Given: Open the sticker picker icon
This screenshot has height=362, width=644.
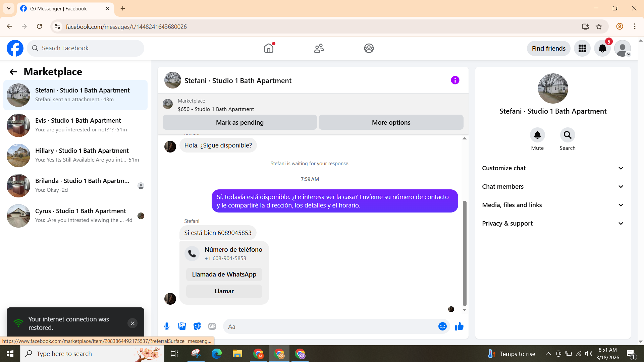Looking at the screenshot, I should tap(197, 326).
